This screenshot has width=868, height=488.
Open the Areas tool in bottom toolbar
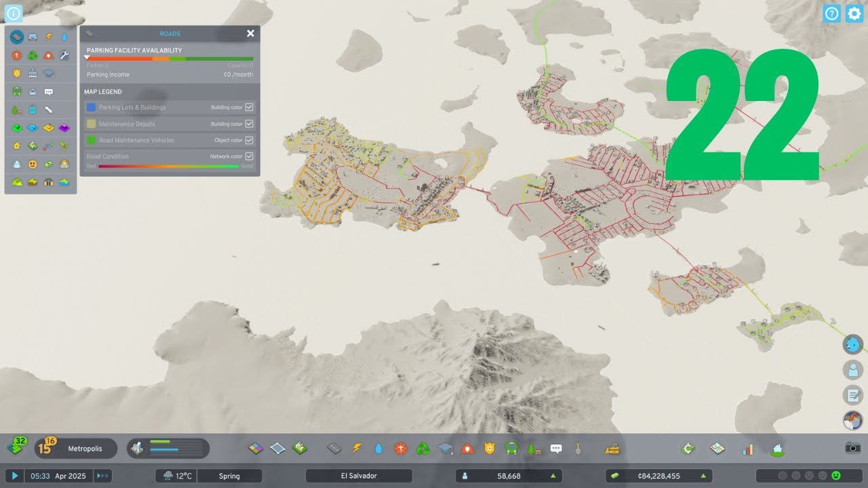(x=277, y=448)
